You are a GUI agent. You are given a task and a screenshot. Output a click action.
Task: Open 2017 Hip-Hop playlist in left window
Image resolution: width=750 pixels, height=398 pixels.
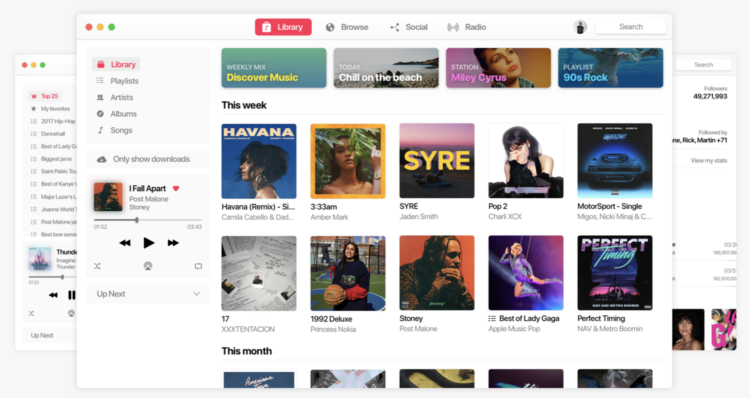point(53,121)
